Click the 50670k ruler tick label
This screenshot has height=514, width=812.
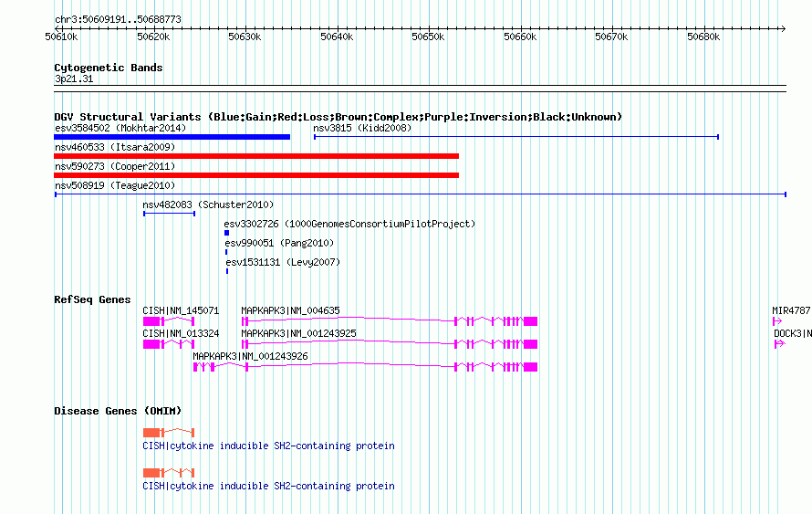pyautogui.click(x=611, y=37)
